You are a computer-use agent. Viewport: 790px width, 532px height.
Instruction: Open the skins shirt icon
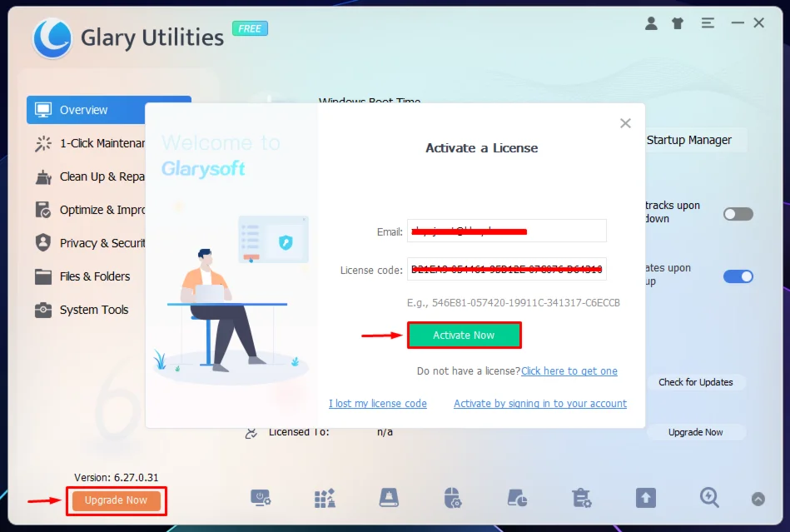click(x=678, y=23)
